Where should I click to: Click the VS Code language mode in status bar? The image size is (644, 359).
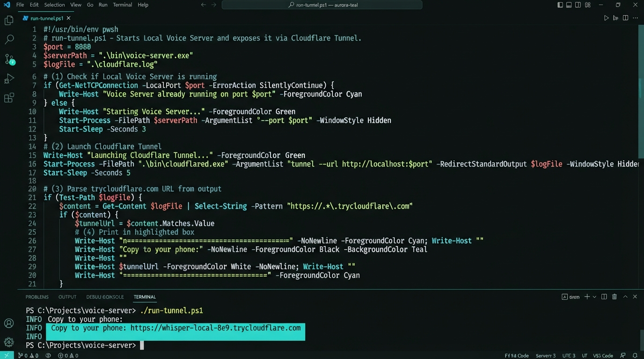coord(603,356)
